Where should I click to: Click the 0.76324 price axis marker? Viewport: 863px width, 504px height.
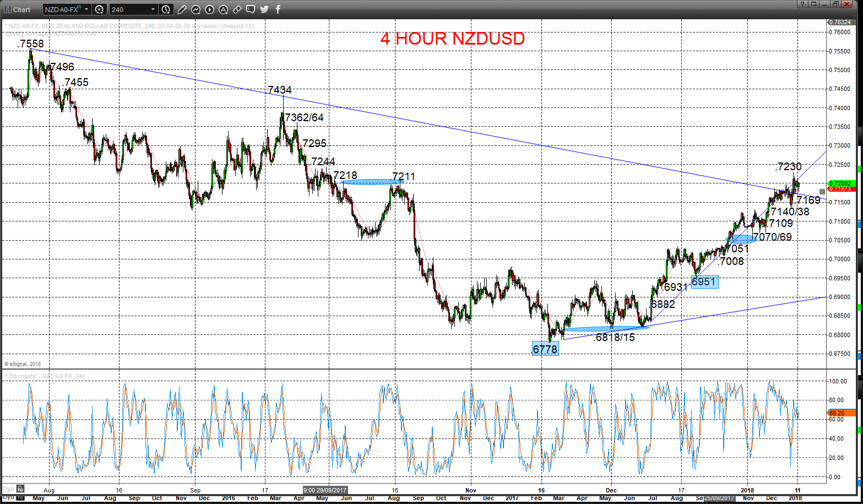pos(840,23)
